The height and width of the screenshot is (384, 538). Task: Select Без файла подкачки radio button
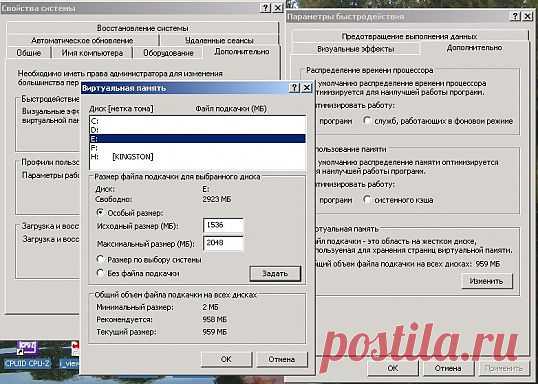100,273
